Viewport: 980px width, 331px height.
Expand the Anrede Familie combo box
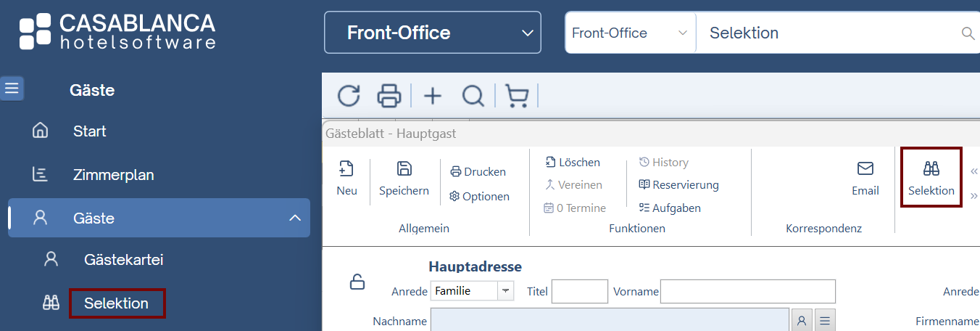505,291
